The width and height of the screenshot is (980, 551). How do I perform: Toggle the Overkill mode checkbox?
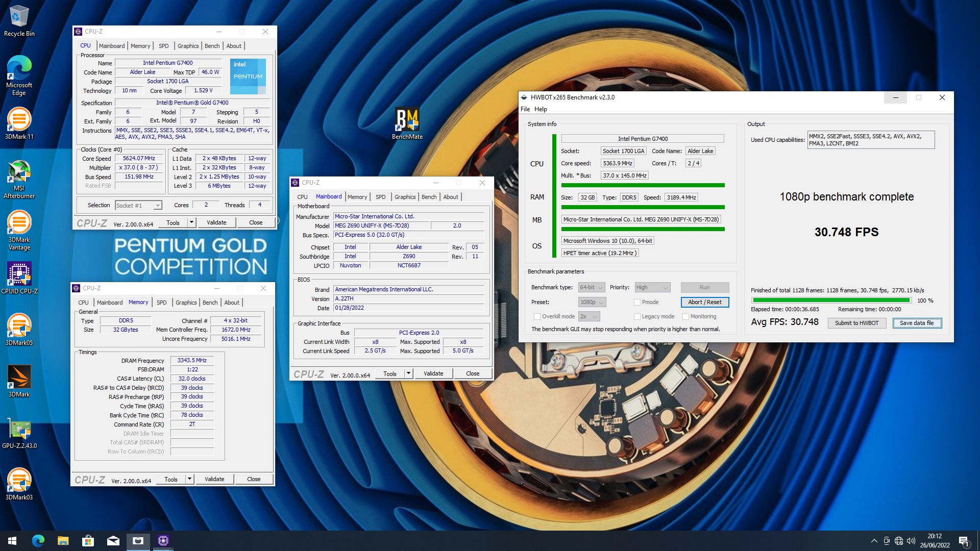tap(537, 316)
